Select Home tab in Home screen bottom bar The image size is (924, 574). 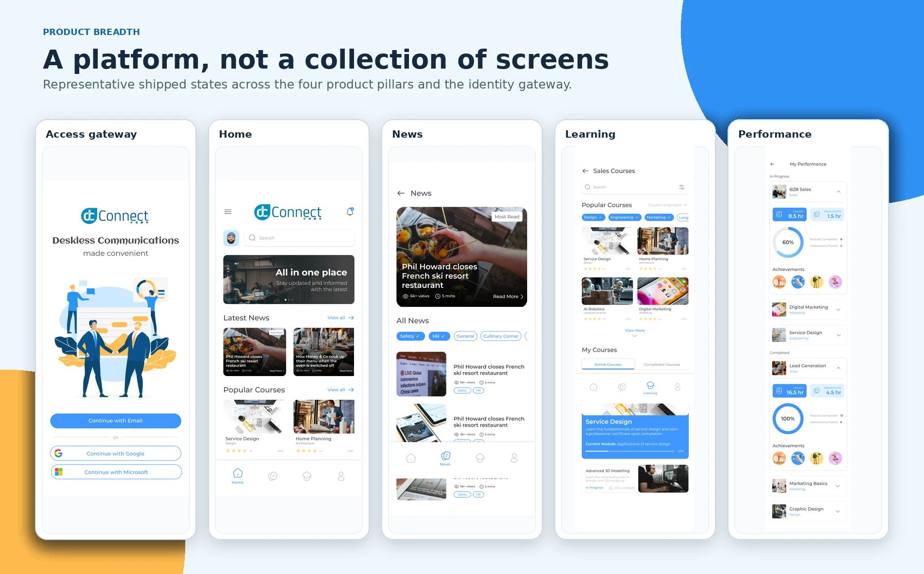(x=237, y=476)
